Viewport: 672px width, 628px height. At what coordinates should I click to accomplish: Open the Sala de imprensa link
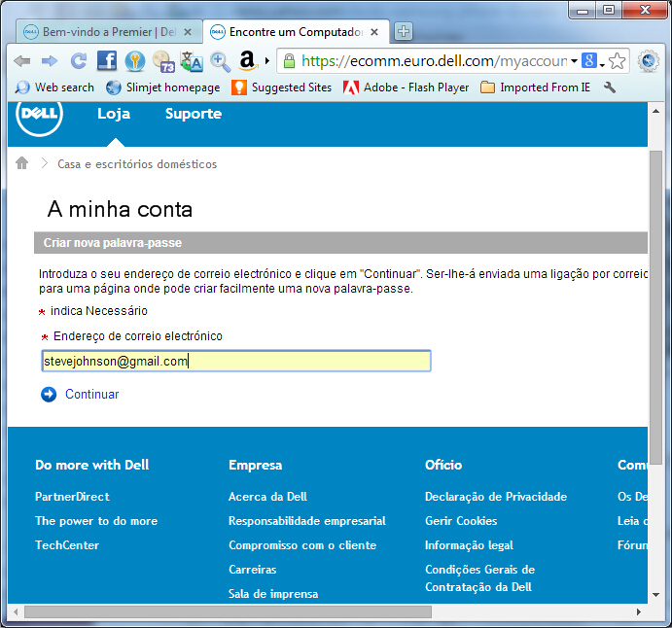point(273,594)
